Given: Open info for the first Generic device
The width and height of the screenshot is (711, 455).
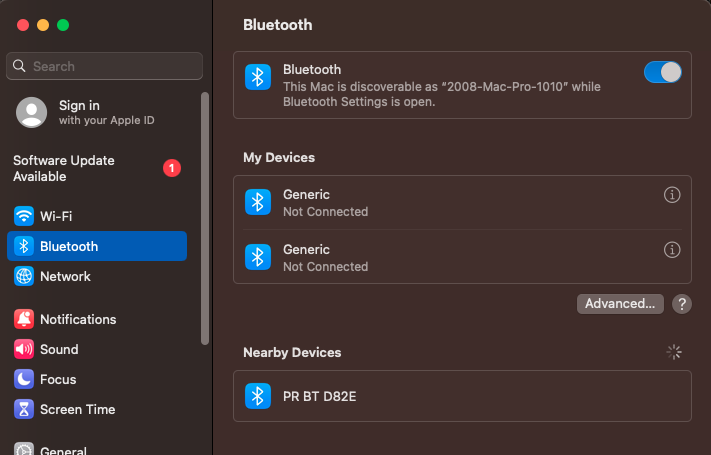Looking at the screenshot, I should point(672,195).
